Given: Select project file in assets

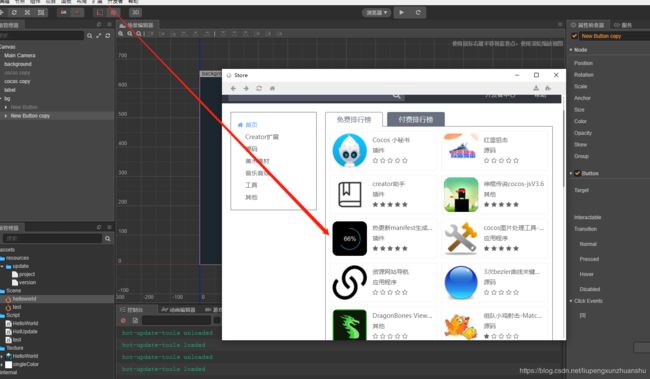Looking at the screenshot, I should [24, 275].
